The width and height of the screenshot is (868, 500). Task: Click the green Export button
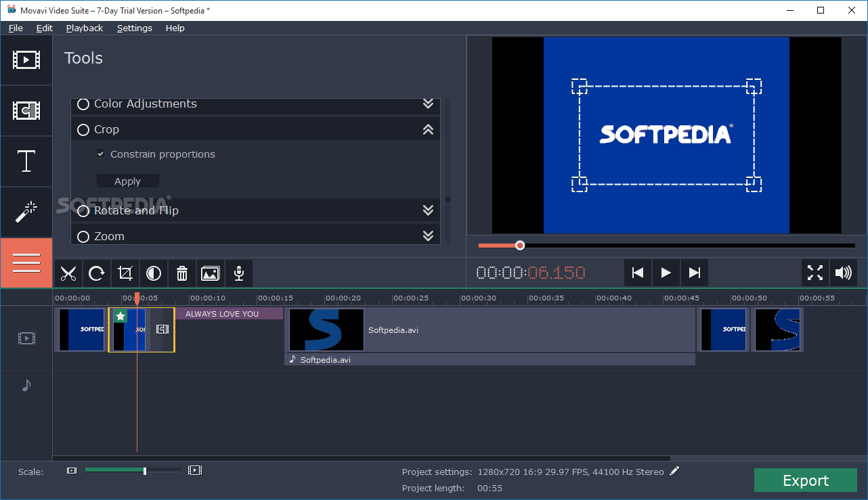click(806, 480)
